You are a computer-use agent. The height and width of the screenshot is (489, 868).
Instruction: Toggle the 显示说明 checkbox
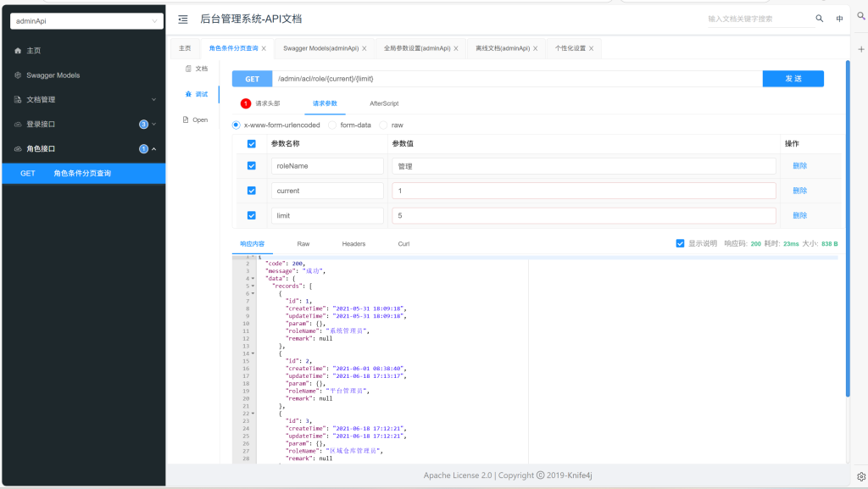pos(680,243)
